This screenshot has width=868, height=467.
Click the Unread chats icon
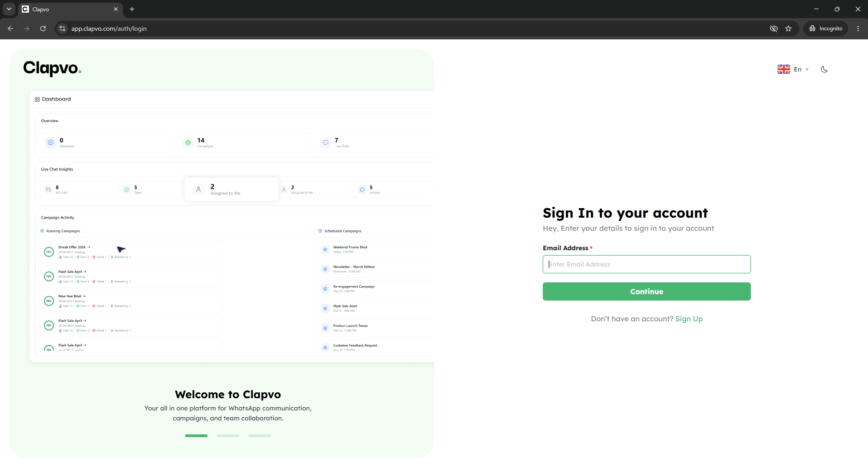362,190
